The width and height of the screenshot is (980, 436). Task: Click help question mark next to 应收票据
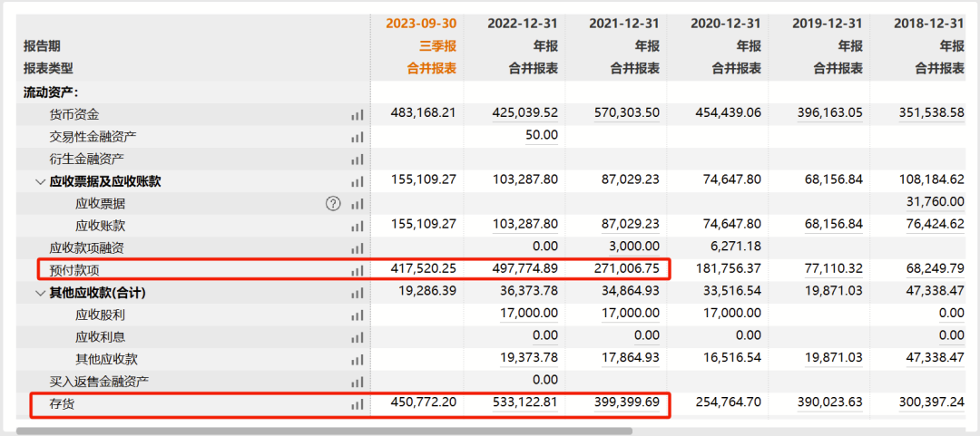click(334, 204)
